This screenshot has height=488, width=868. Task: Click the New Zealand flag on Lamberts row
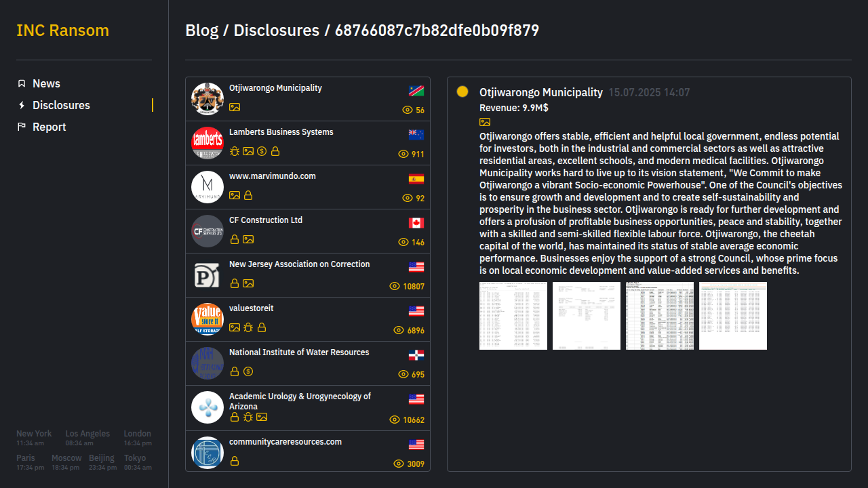click(x=416, y=135)
